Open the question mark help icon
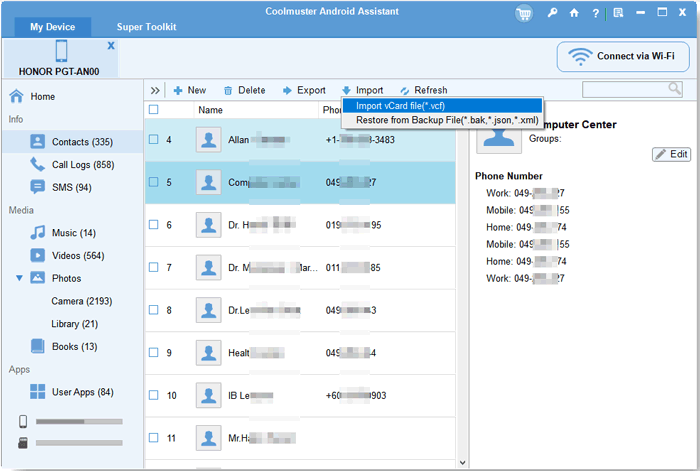 click(596, 13)
